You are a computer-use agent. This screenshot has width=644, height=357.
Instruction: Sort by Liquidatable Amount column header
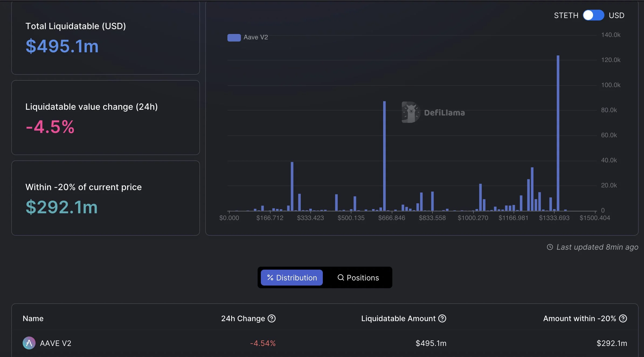pos(398,318)
